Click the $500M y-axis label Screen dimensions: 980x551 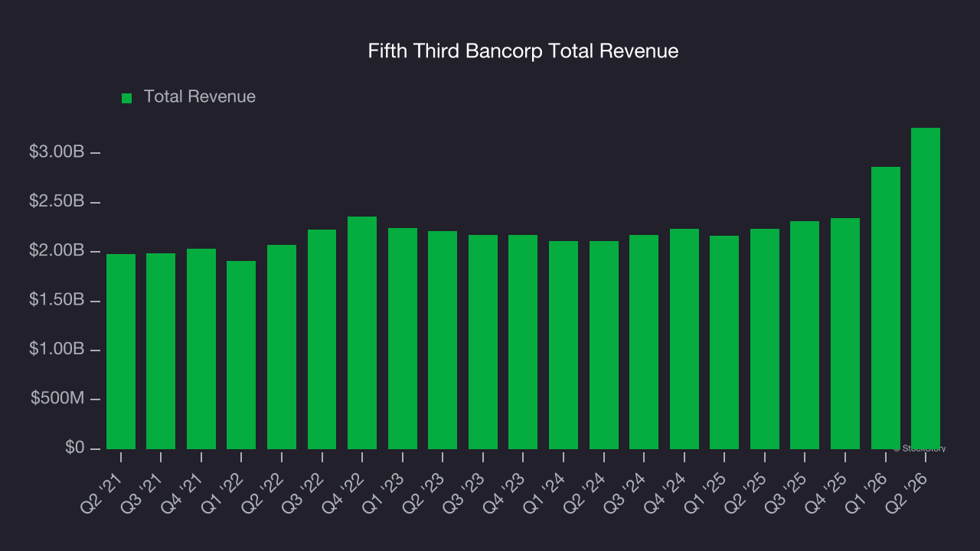(x=57, y=399)
